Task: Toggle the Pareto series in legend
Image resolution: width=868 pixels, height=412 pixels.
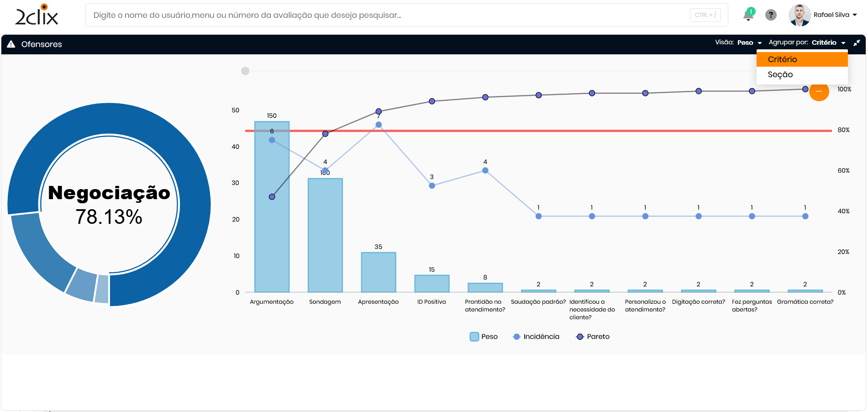Action: 593,337
